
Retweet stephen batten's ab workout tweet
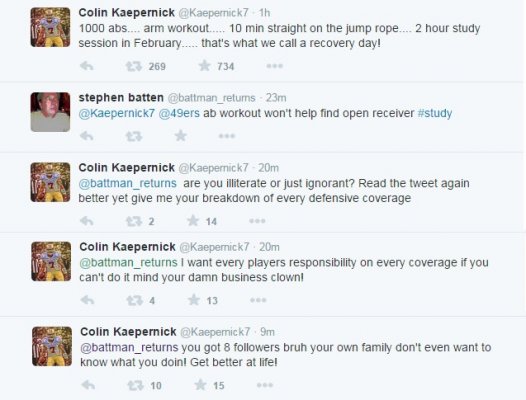point(134,137)
